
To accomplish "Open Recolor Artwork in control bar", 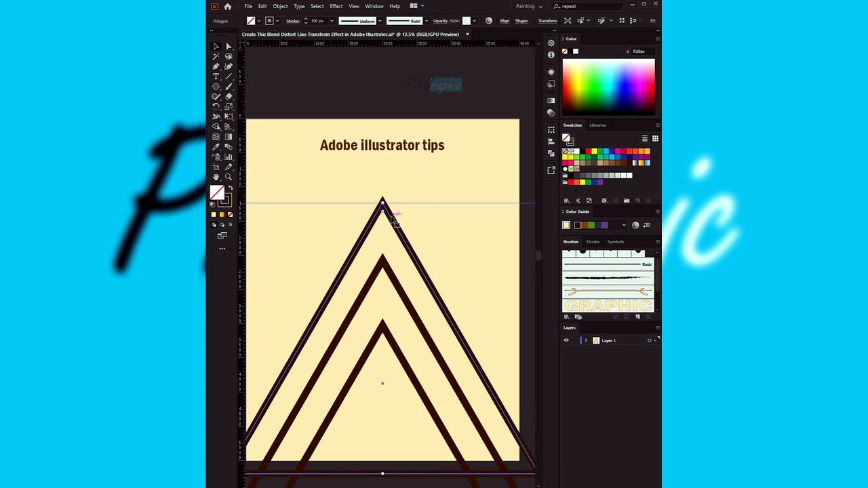I will click(488, 21).
